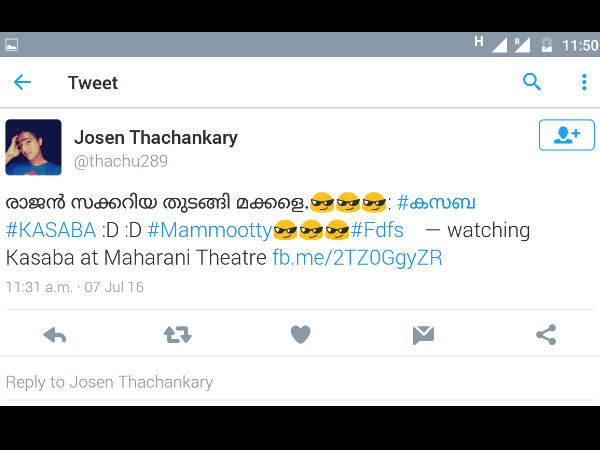Viewport: 600px width, 450px height.
Task: Open the #Fdfs hashtag
Action: pyautogui.click(x=377, y=230)
